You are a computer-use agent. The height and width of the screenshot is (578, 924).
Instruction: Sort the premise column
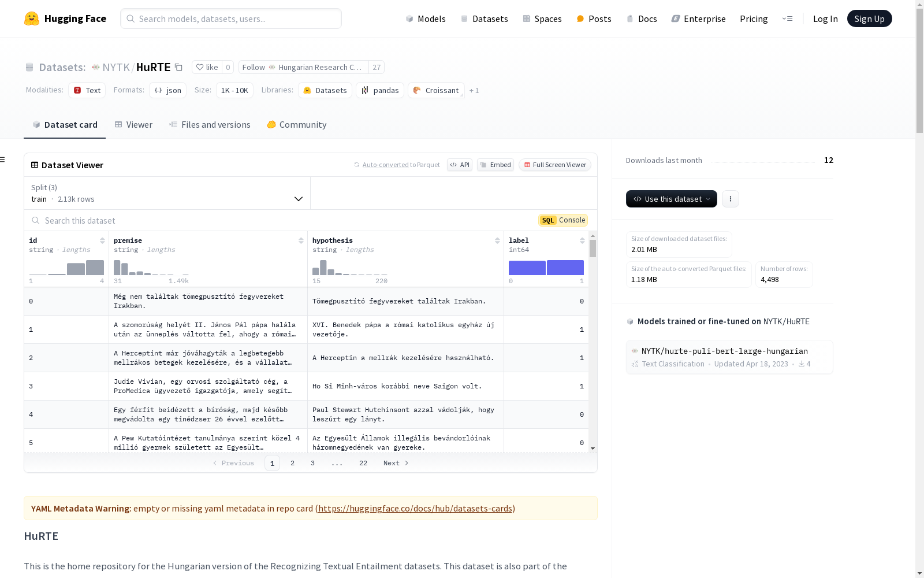[x=301, y=240]
